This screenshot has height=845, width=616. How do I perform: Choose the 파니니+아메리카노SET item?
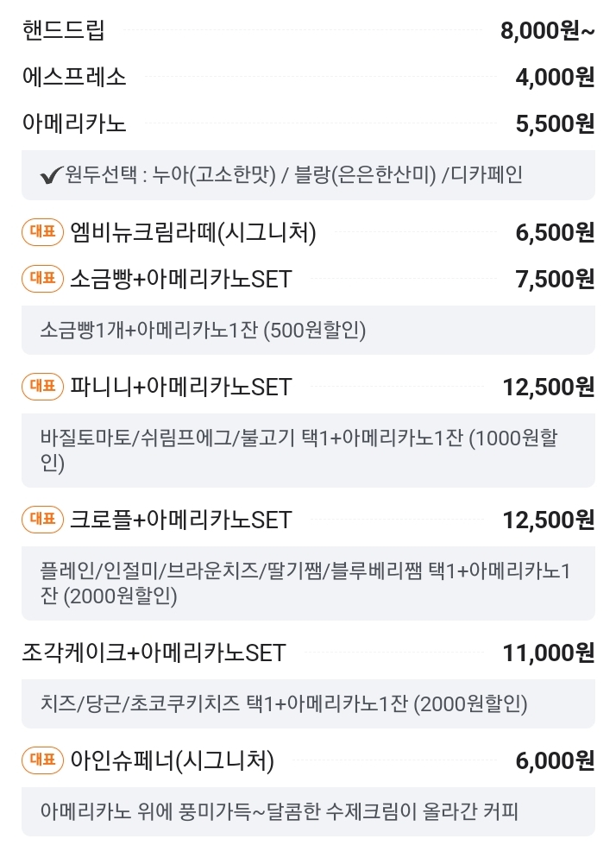[x=308, y=387]
